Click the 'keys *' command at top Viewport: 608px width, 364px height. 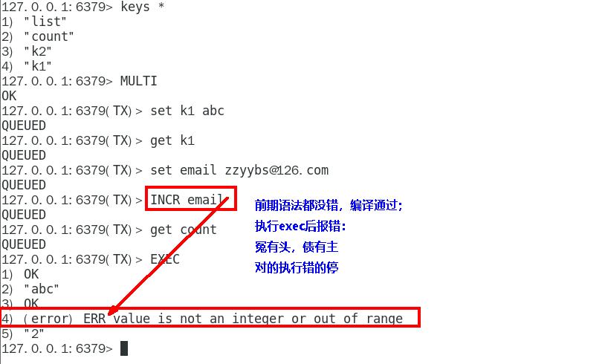142,7
